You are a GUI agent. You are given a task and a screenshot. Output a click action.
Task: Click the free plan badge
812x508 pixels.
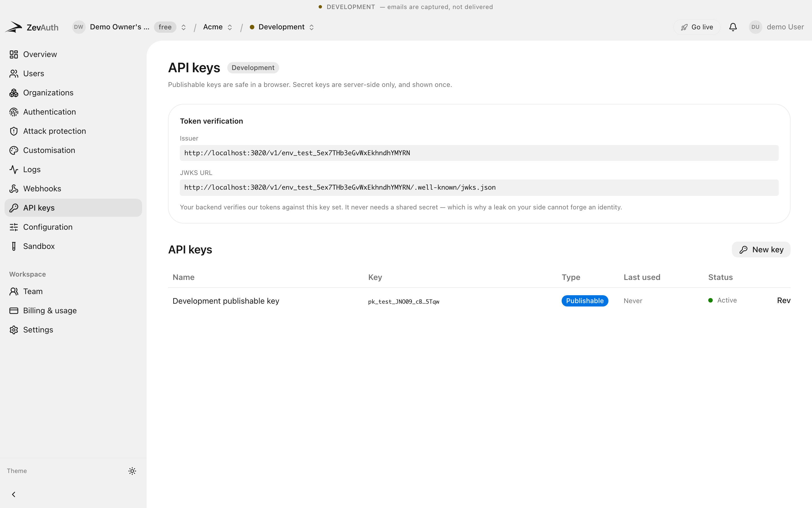click(x=165, y=27)
